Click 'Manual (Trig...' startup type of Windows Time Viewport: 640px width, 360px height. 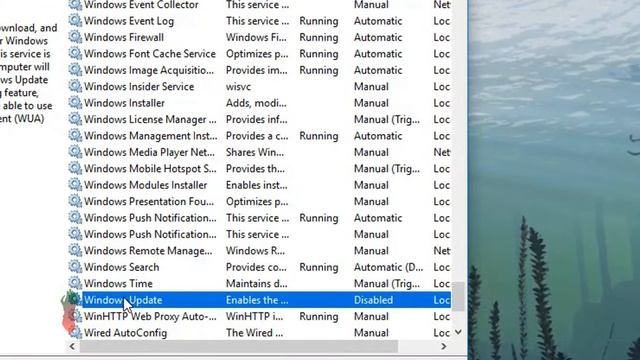point(387,284)
